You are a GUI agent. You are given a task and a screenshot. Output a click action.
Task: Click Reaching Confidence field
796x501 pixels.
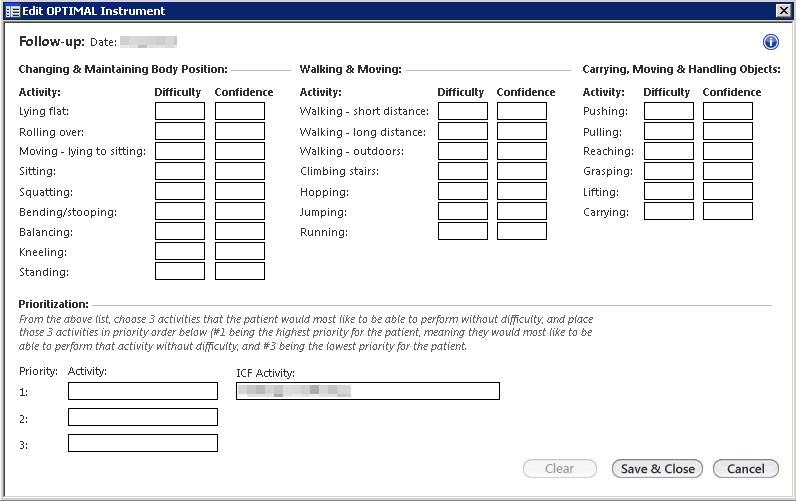tap(728, 151)
